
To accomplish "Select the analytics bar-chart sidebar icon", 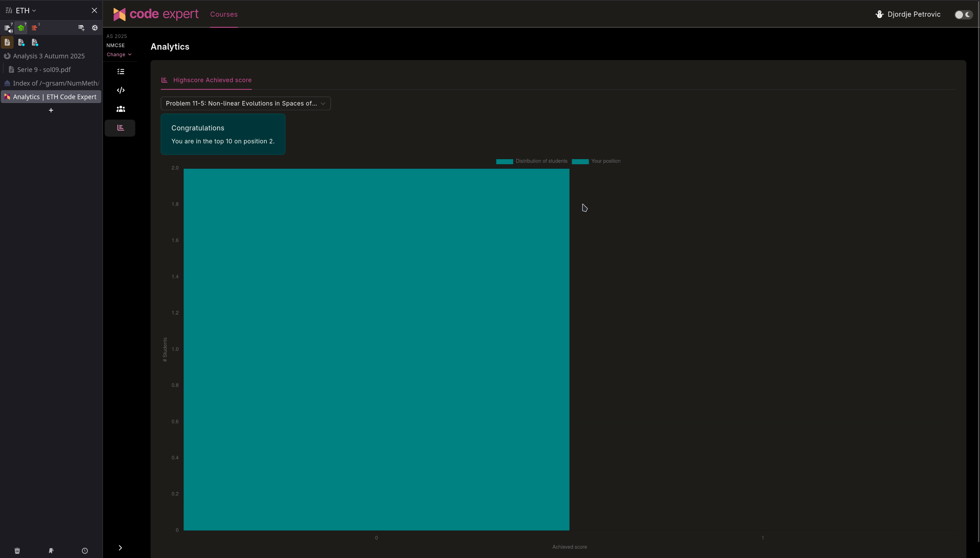I will tap(120, 128).
